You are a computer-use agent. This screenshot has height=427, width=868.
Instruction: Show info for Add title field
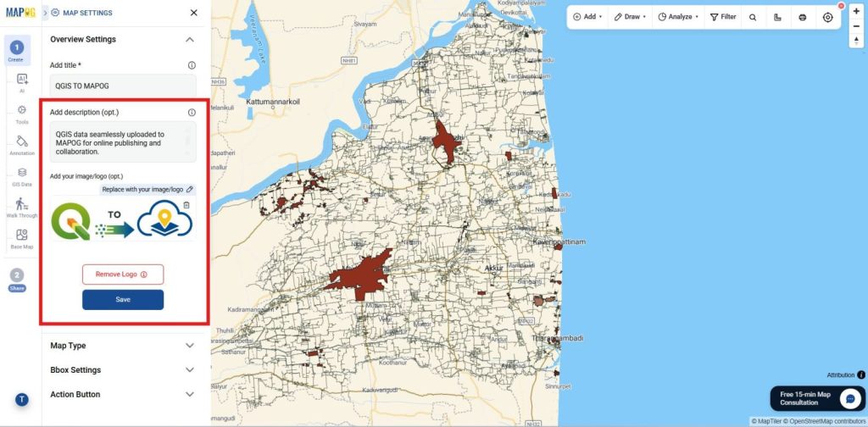point(192,65)
